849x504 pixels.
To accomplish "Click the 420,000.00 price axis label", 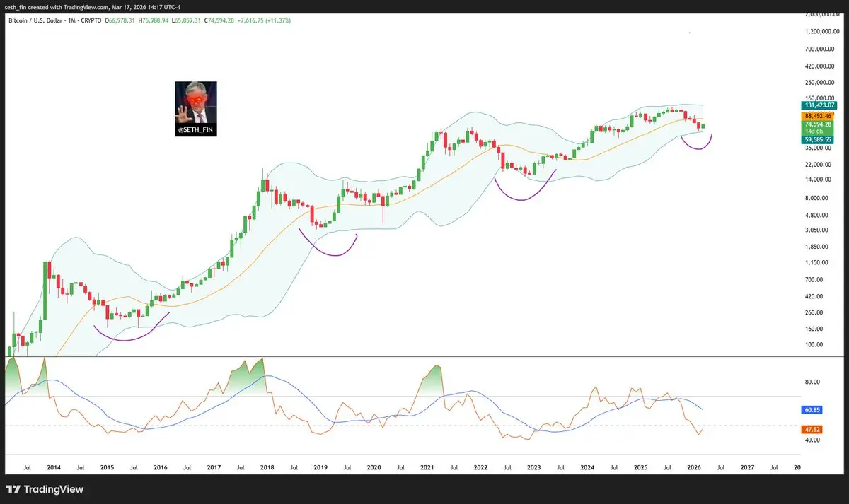I will (x=819, y=66).
